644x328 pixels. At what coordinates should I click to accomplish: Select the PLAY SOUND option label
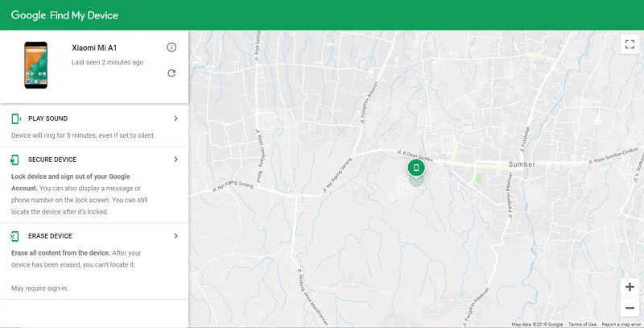[x=47, y=118]
